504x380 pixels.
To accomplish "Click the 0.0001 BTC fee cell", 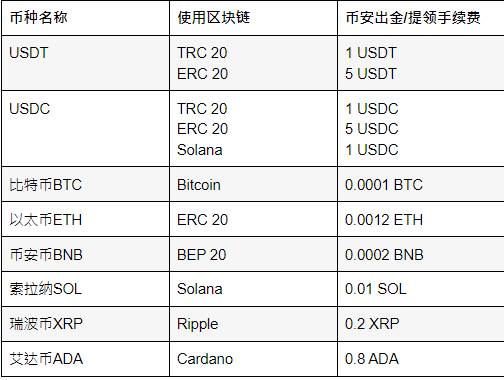I will tap(421, 184).
